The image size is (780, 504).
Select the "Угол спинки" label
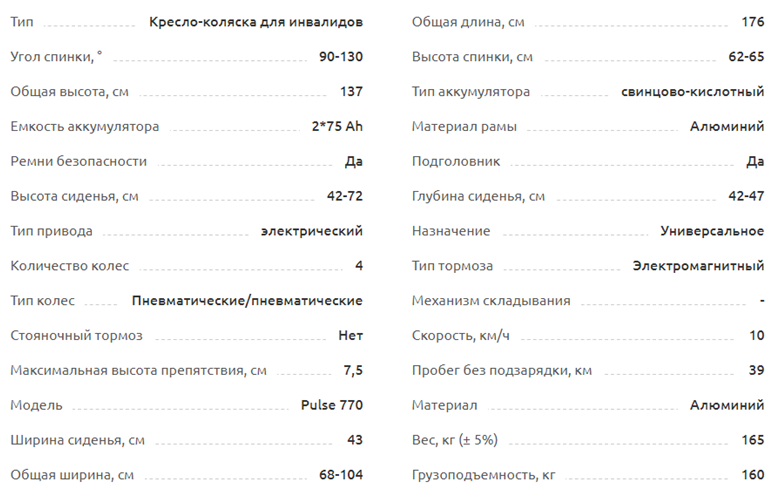click(56, 56)
